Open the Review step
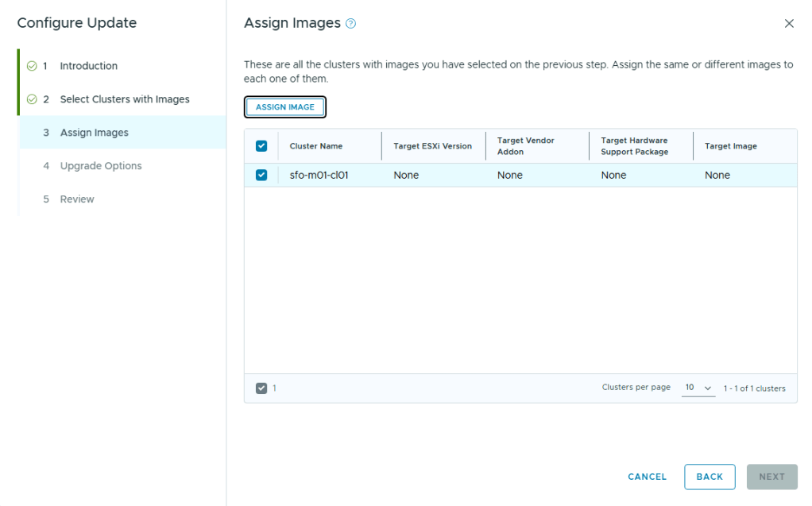The width and height of the screenshot is (812, 506). pos(77,199)
